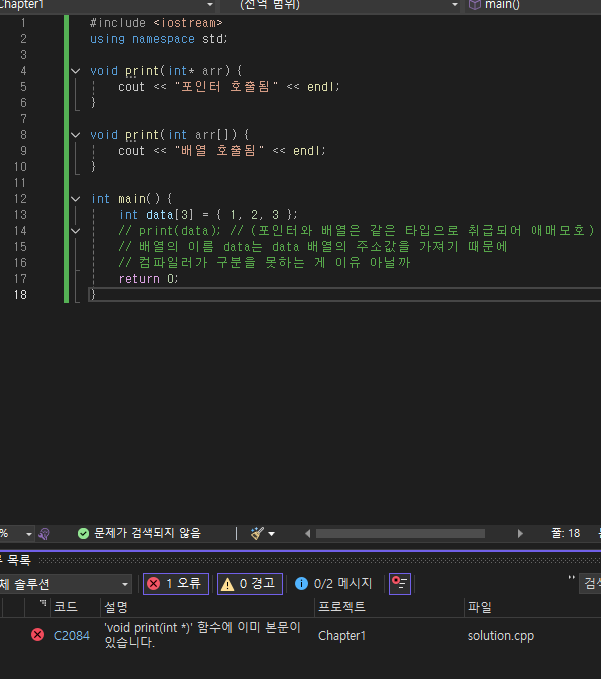601x679 pixels.
Task: Open the entire solution filter dropdown
Action: [66, 584]
